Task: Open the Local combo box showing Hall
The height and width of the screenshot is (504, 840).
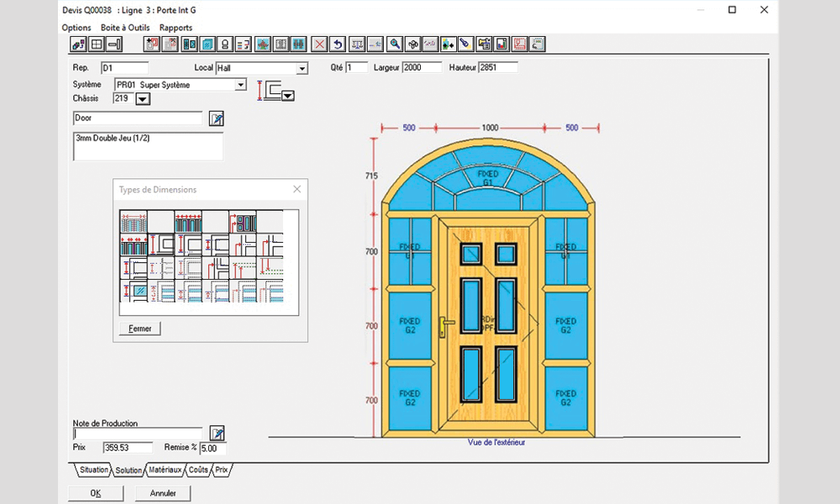Action: coord(262,69)
